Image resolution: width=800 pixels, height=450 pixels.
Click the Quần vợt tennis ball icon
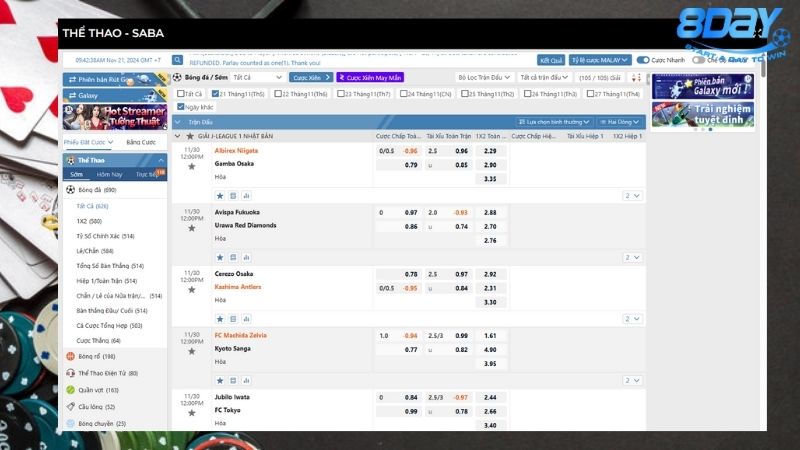pyautogui.click(x=70, y=390)
